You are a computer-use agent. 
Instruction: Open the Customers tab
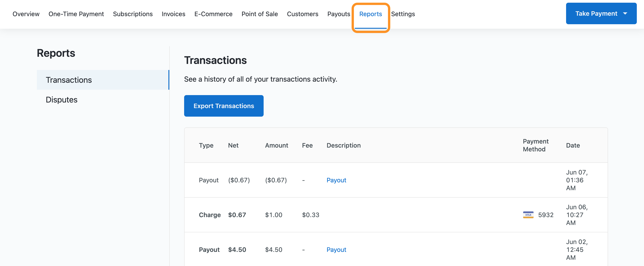302,14
